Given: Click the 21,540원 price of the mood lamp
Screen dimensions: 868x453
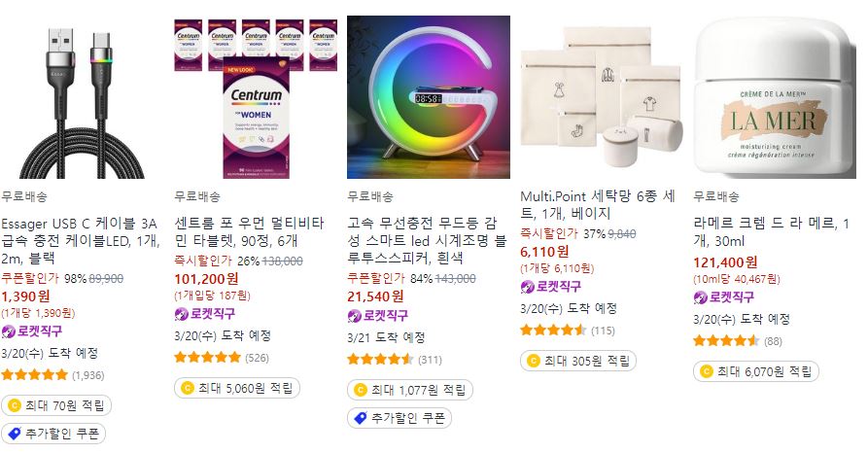Looking at the screenshot, I should click(x=375, y=296).
